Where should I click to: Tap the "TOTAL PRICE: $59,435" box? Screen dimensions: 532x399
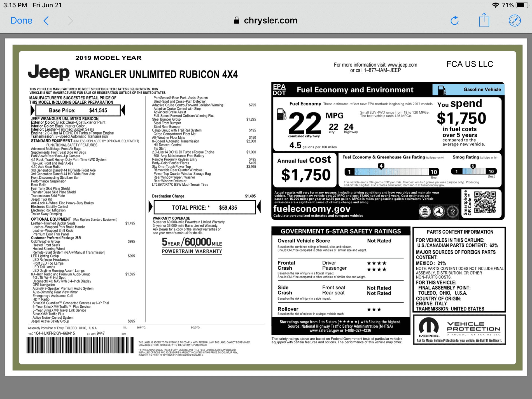pyautogui.click(x=205, y=207)
